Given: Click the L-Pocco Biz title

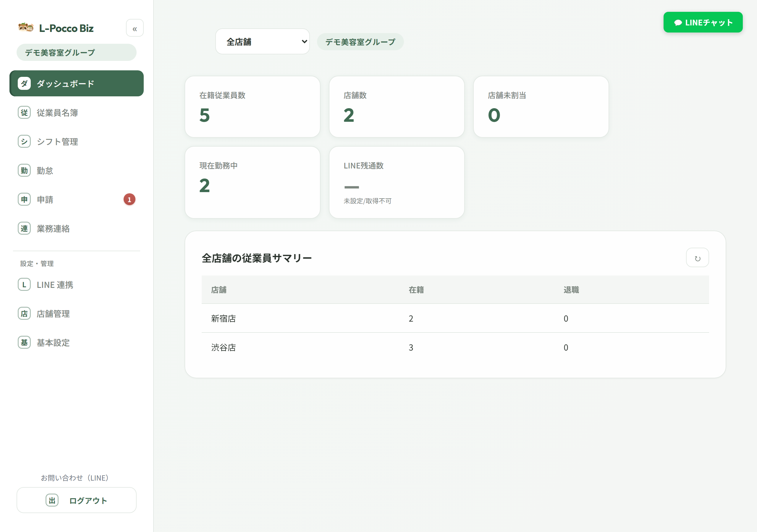Looking at the screenshot, I should click(66, 28).
